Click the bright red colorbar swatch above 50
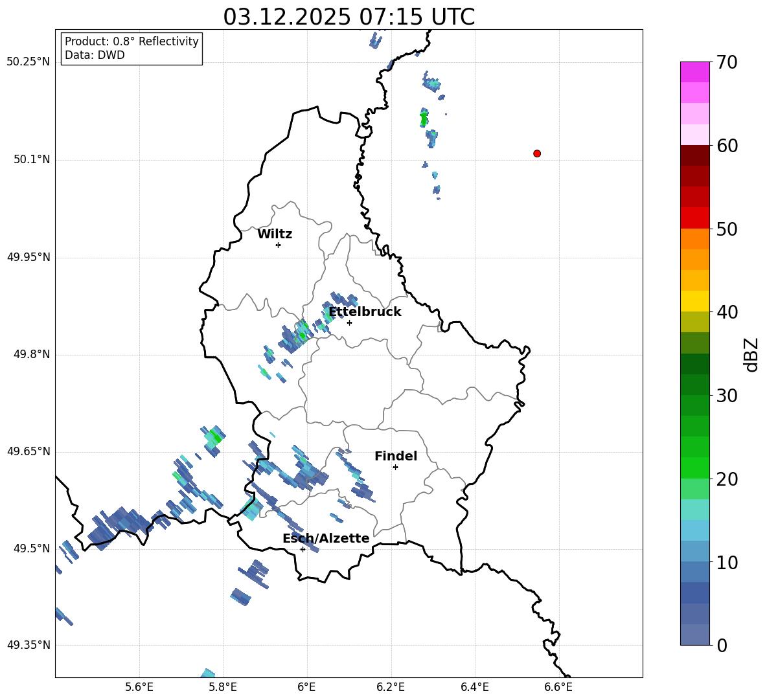This screenshot has height=700, width=767. tap(694, 218)
